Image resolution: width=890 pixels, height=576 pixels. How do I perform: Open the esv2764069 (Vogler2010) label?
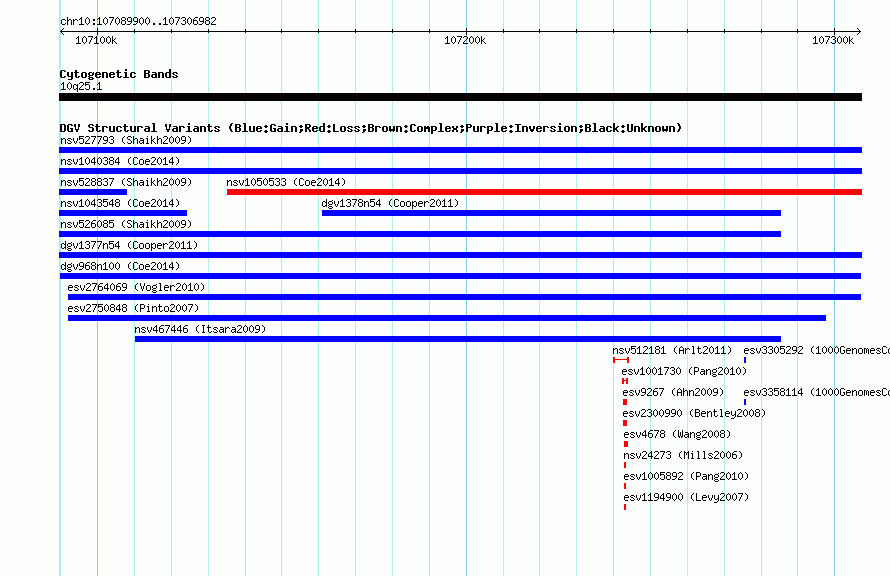pos(136,287)
